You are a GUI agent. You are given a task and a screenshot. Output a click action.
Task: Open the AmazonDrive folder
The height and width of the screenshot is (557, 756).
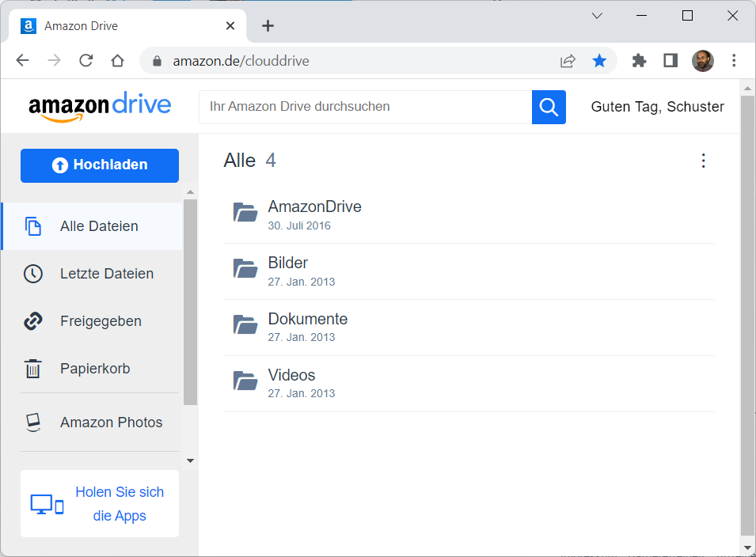click(x=314, y=207)
